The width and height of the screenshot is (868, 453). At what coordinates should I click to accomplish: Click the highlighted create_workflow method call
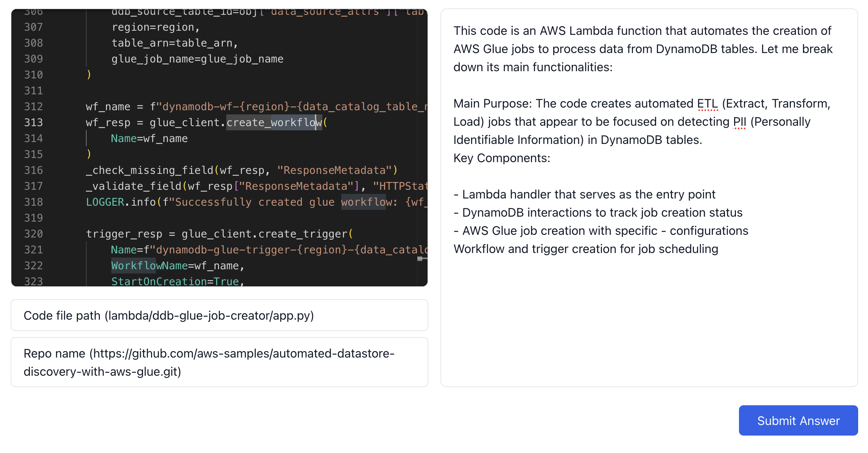[274, 122]
